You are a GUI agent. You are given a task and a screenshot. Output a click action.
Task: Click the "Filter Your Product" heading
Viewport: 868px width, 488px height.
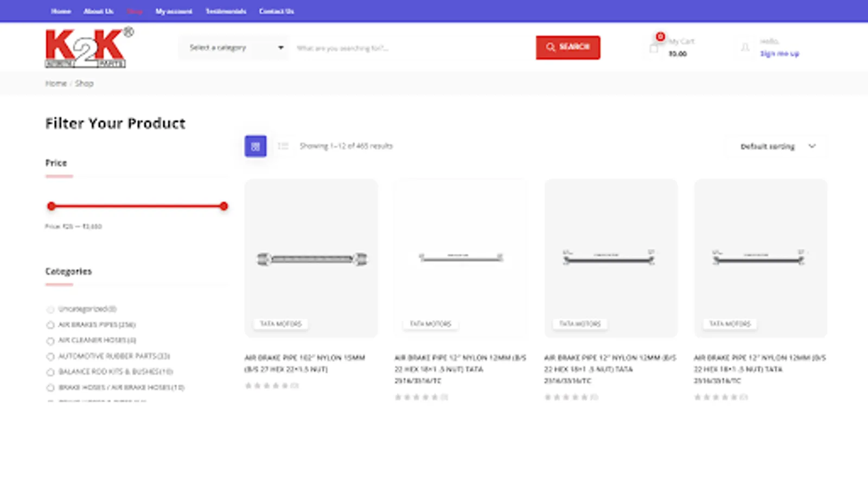click(115, 124)
